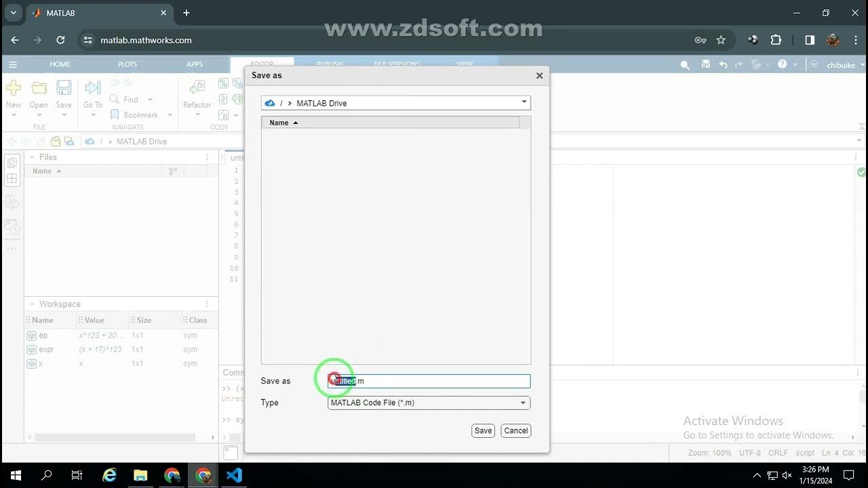This screenshot has width=868, height=488.
Task: Click the Chrome extensions puzzle icon
Action: click(776, 40)
